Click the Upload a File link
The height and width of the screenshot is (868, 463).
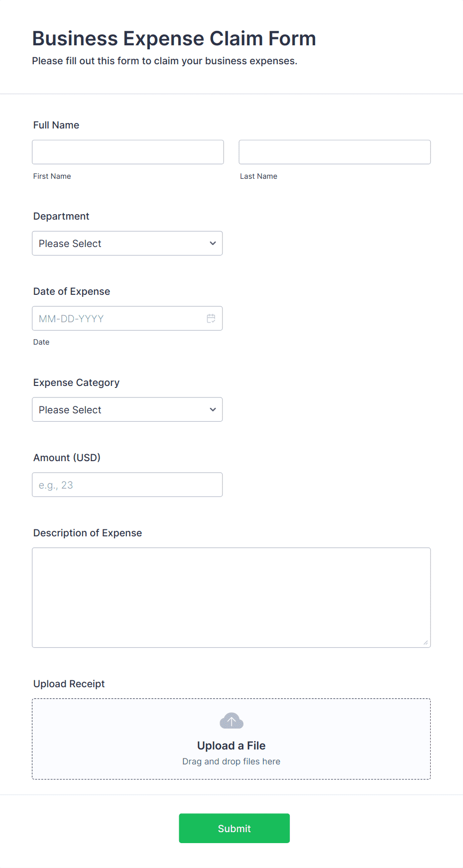pos(231,745)
